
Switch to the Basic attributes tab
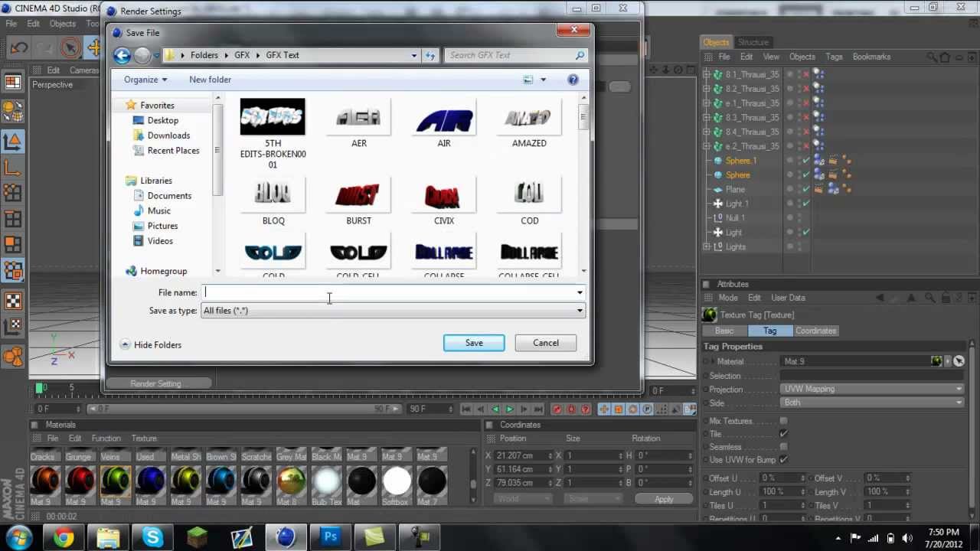(x=724, y=331)
